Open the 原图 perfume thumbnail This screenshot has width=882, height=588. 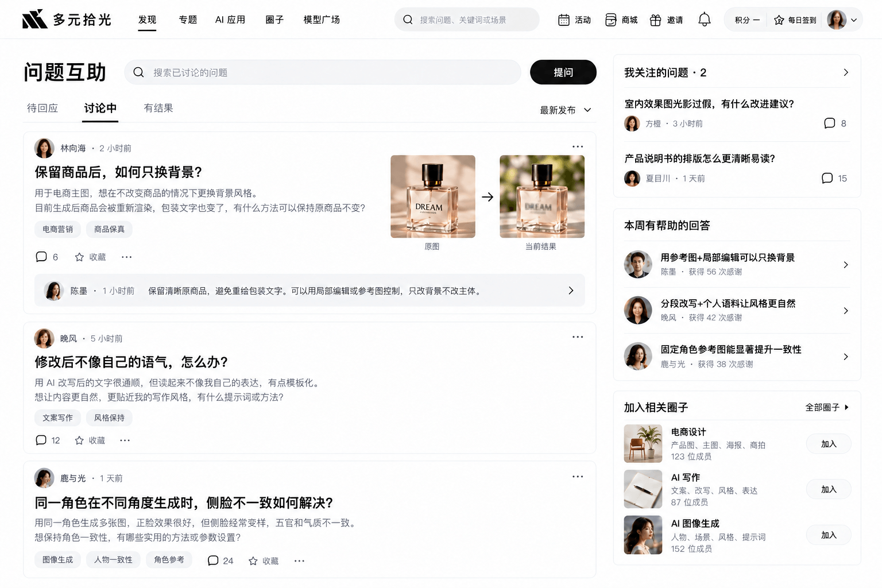433,196
